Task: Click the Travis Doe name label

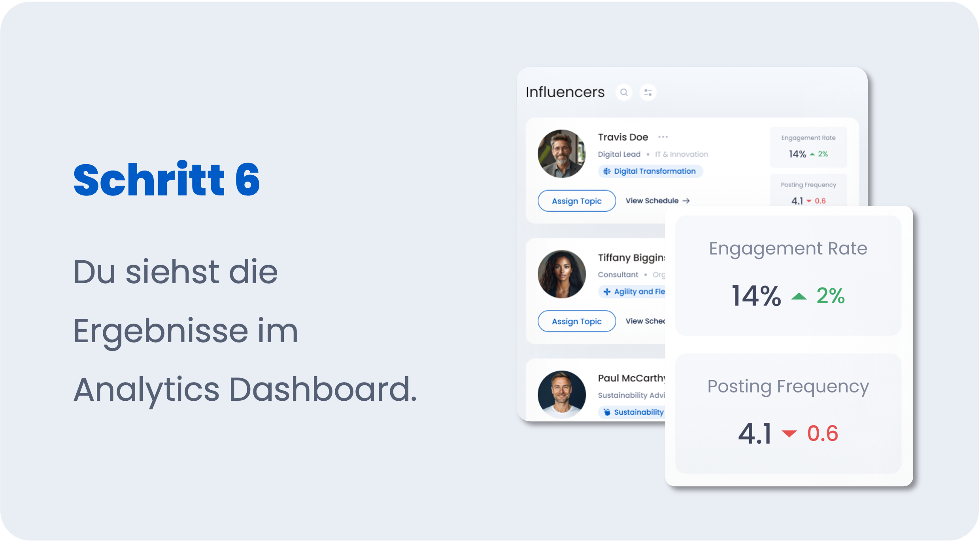Action: coord(623,137)
